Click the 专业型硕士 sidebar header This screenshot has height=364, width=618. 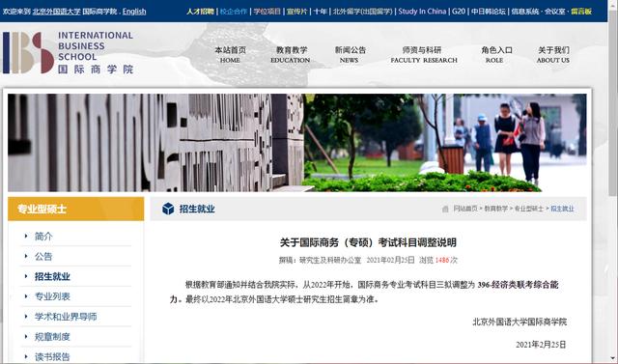76,209
